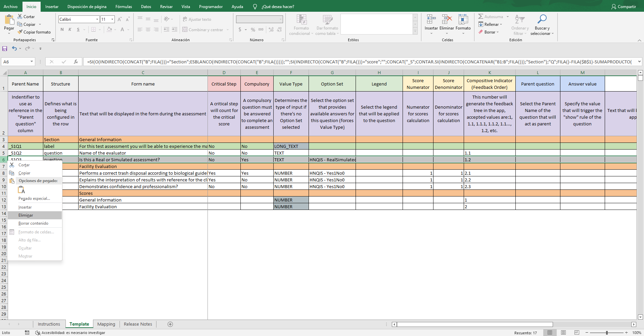
Task: Select Eliminar in the context menu
Action: [x=35, y=215]
